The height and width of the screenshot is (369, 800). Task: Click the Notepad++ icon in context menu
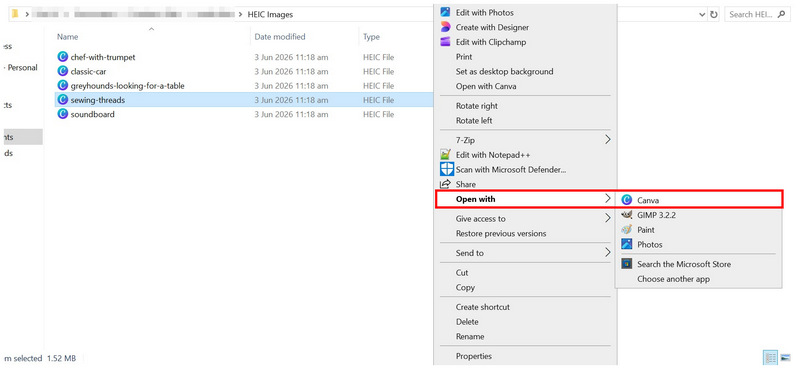pos(446,155)
